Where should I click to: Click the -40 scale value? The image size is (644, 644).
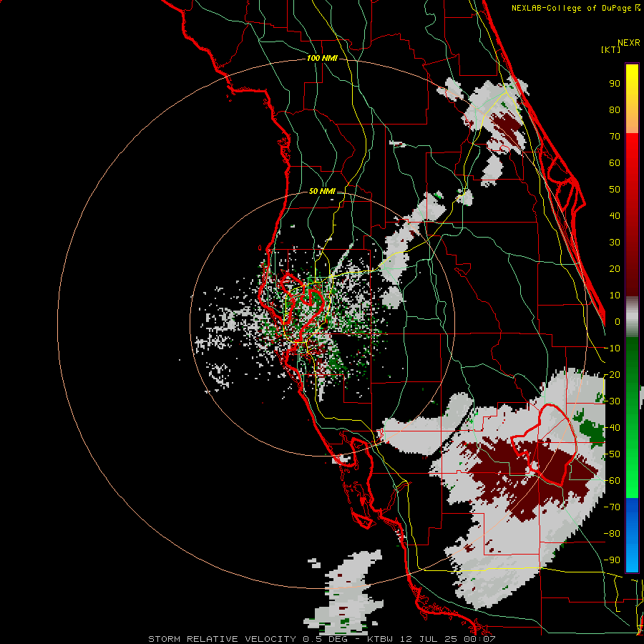[612, 428]
